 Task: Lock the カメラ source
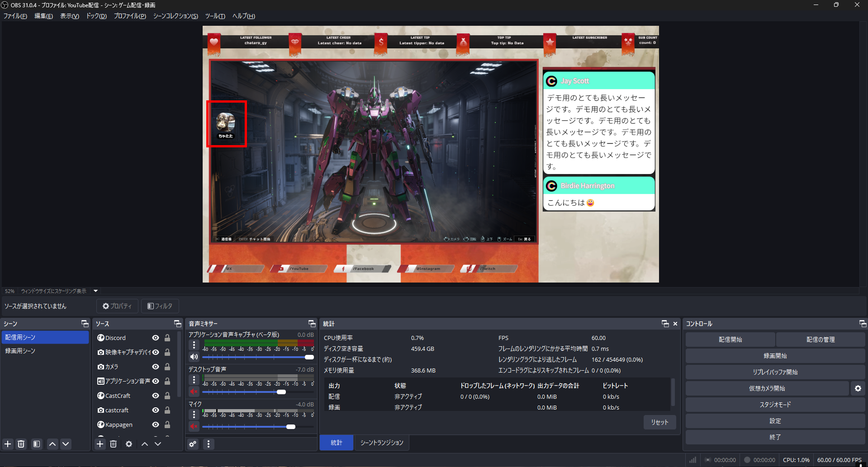click(167, 367)
